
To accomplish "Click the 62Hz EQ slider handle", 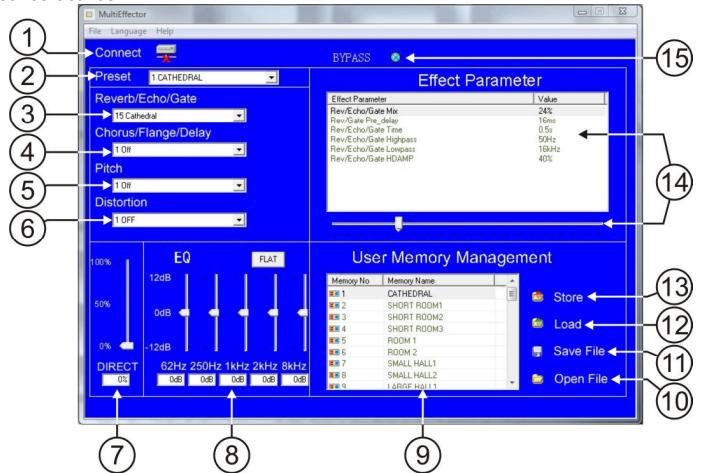I will click(x=185, y=313).
